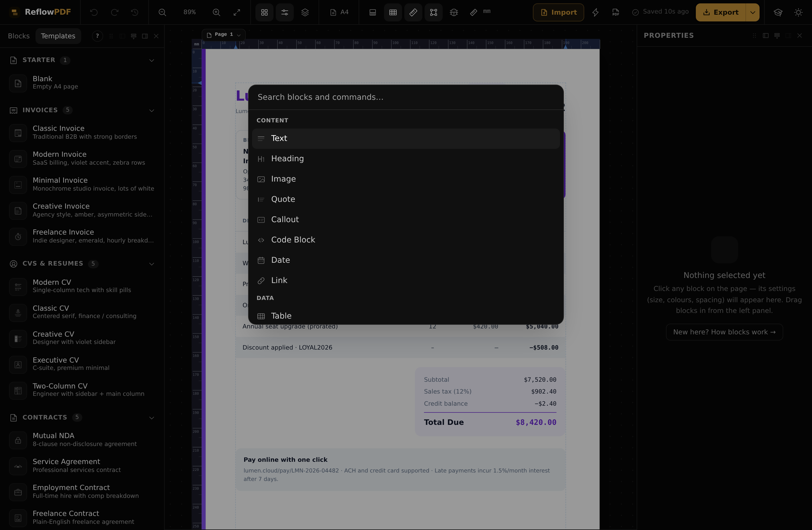Collapse the Contracts section chevron
Viewport: 812px width, 530px height.
click(151, 418)
